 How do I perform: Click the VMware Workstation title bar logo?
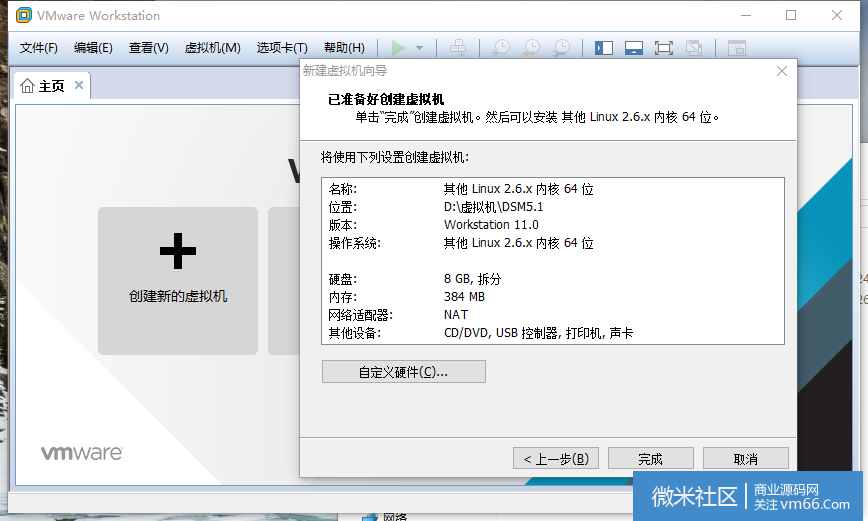[x=24, y=15]
